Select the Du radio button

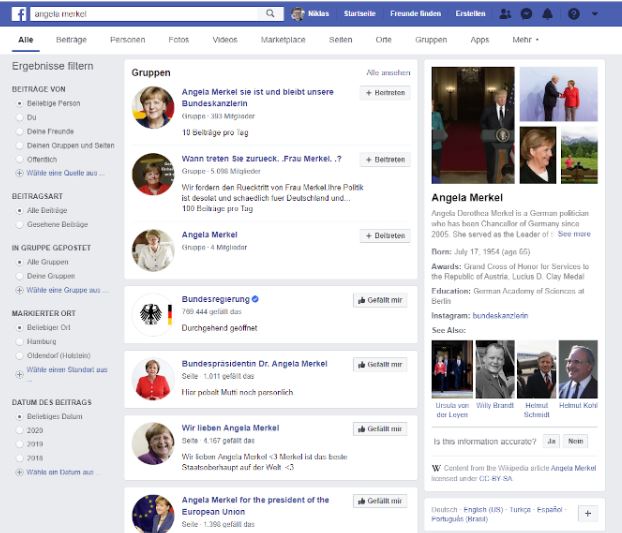[19, 117]
